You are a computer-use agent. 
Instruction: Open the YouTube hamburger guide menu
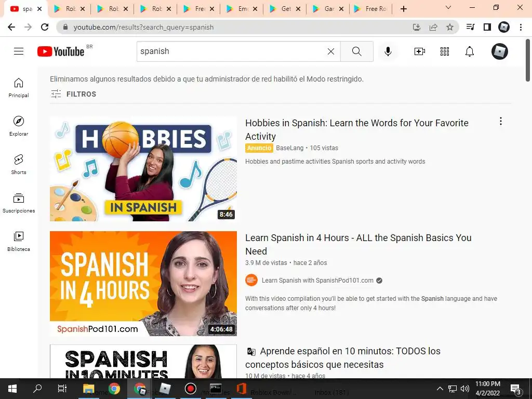tap(19, 51)
